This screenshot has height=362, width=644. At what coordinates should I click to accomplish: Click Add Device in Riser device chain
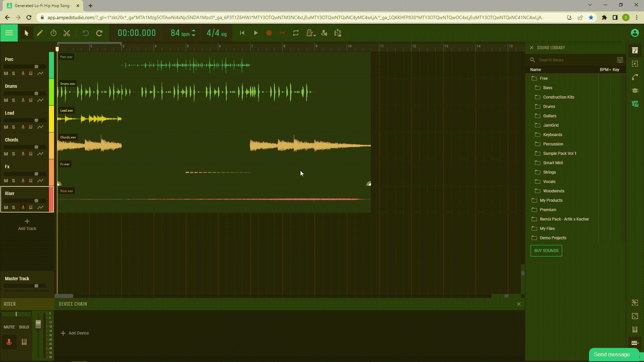tap(74, 333)
